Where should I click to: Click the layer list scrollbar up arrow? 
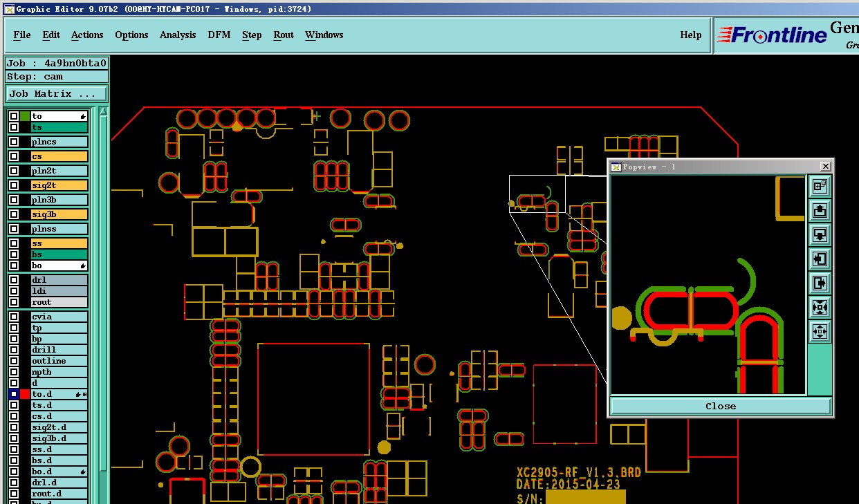pyautogui.click(x=103, y=111)
